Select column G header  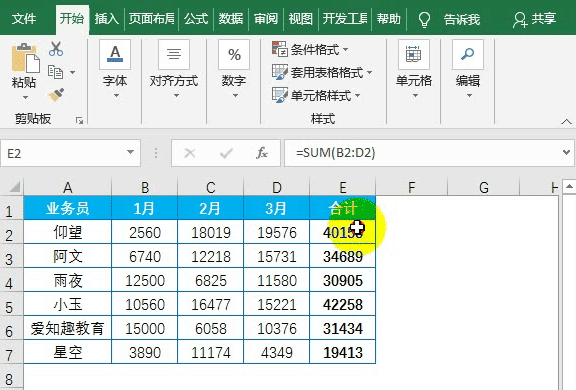(x=483, y=187)
